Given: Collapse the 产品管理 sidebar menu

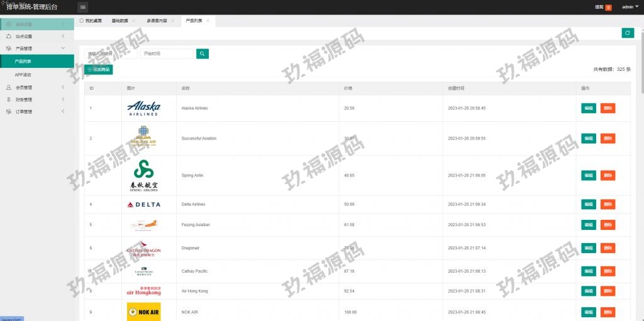Looking at the screenshot, I should [36, 48].
